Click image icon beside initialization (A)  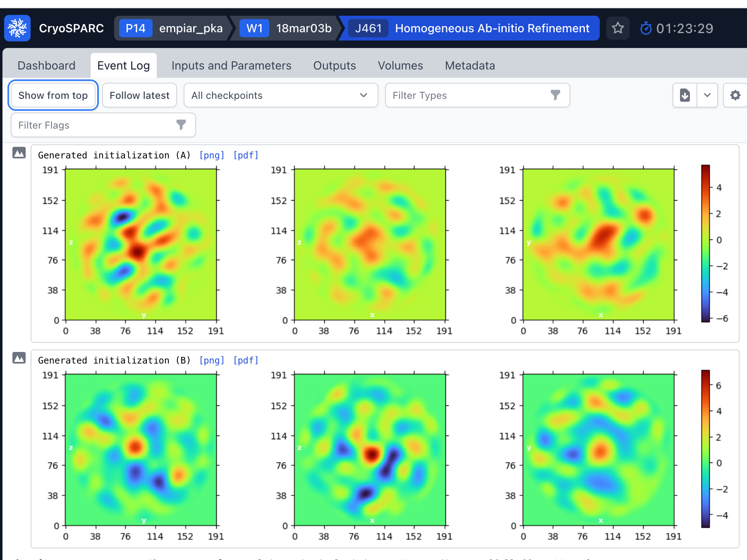click(x=19, y=153)
